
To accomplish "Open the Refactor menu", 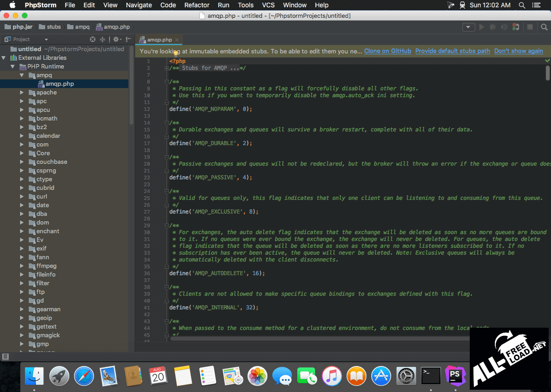I will (x=197, y=5).
